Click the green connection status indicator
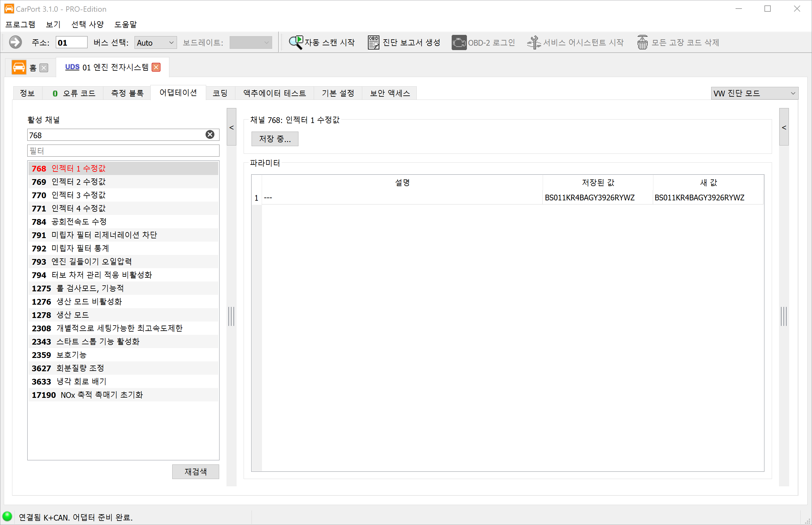The width and height of the screenshot is (812, 525). point(7,516)
